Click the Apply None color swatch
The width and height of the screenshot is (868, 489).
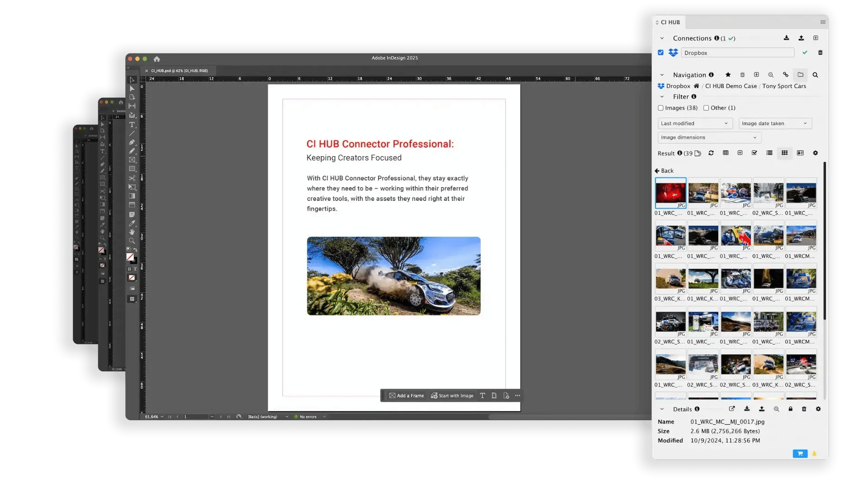click(132, 278)
